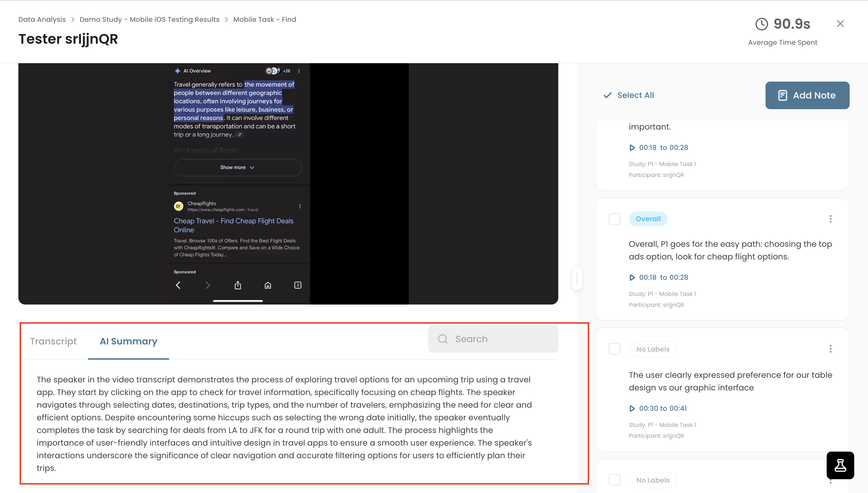868x493 pixels.
Task: Click the +28 sources avatars in video
Action: (x=278, y=71)
